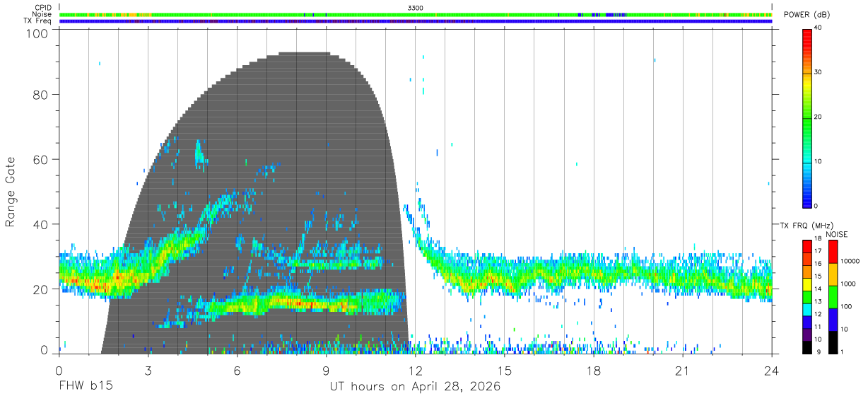868x401 pixels.
Task: Click the POWER (dB) legend title
Action: pos(807,15)
